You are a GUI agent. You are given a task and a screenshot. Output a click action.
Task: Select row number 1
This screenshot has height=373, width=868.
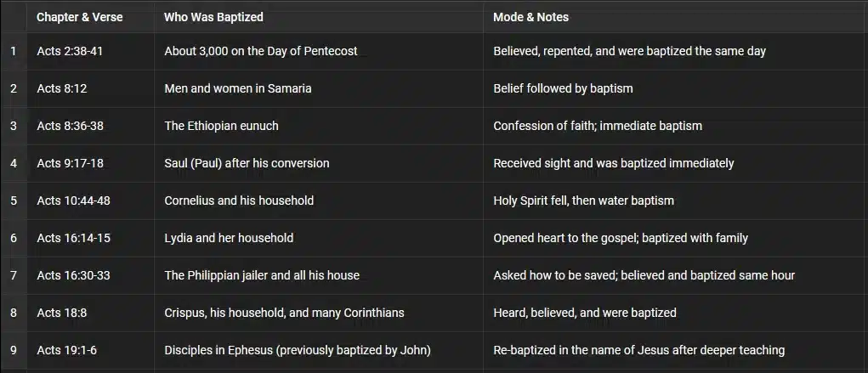tap(14, 51)
